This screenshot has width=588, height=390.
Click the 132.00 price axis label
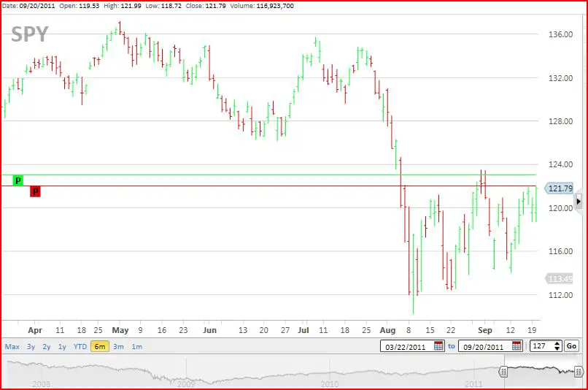[560, 78]
